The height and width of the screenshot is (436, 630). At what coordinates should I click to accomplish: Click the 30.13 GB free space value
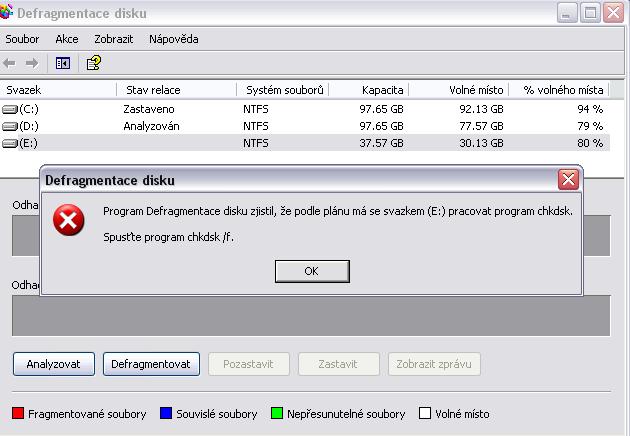click(x=481, y=143)
